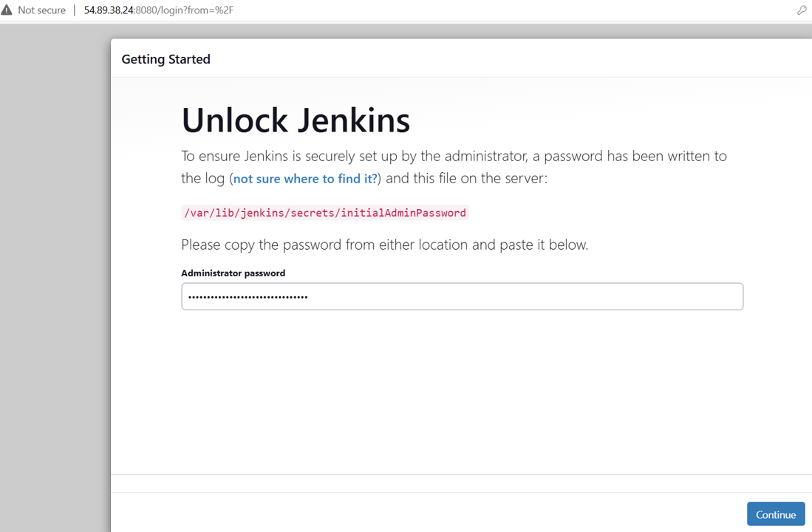Click the "Administrator password" field label
Screen dimensions: 812x532
[233, 273]
